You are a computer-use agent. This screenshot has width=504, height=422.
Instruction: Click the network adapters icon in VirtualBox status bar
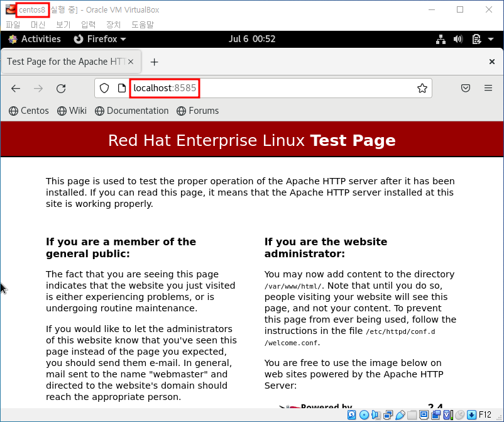tap(388, 415)
